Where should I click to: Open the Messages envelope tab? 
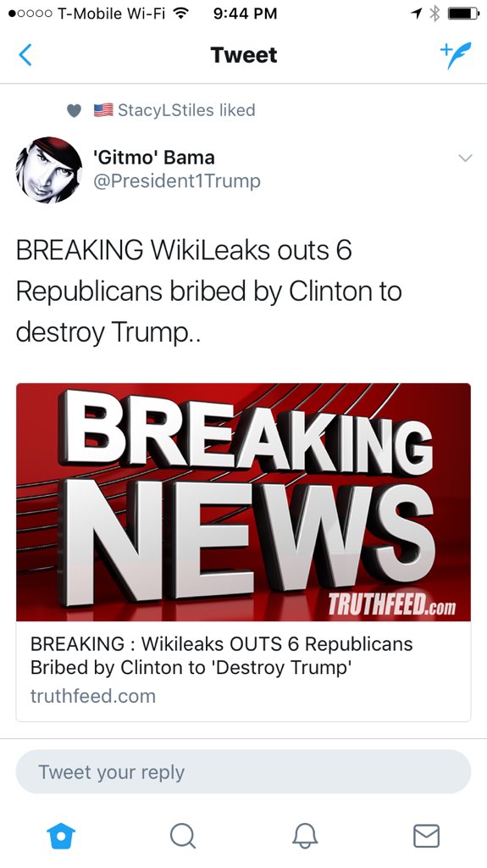427,835
